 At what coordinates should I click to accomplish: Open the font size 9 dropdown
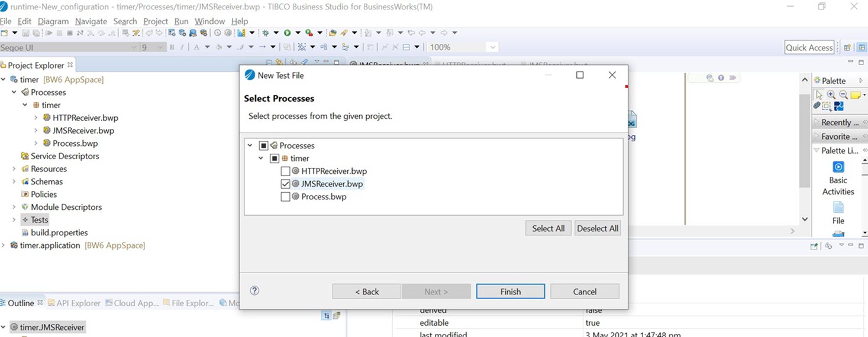click(160, 47)
